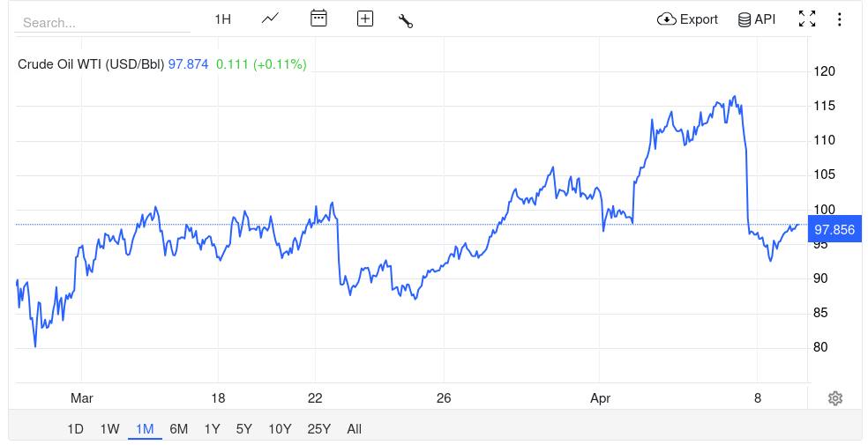Click the 0.111 (+0.11%) change value
Screen dimensions: 868x445
click(261, 64)
